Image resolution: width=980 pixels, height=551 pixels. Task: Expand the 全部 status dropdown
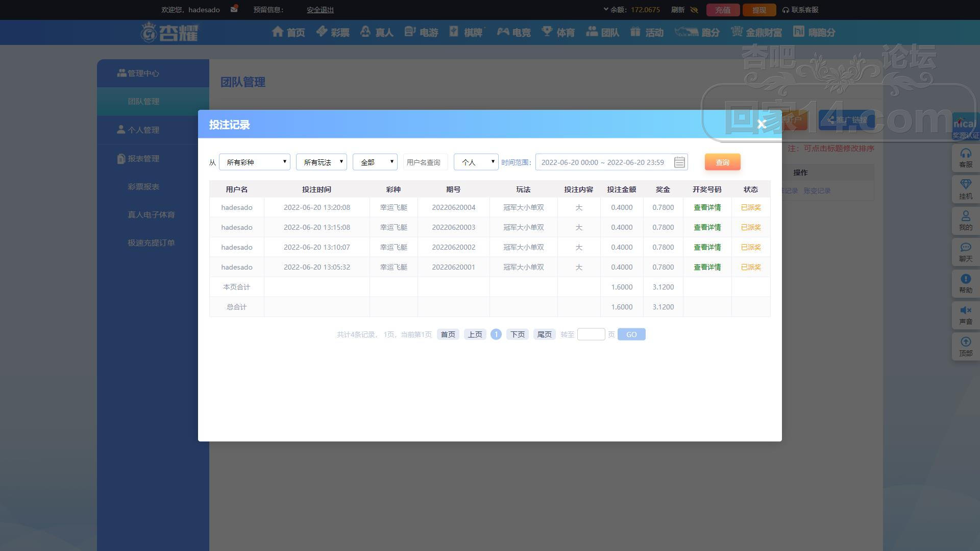375,162
